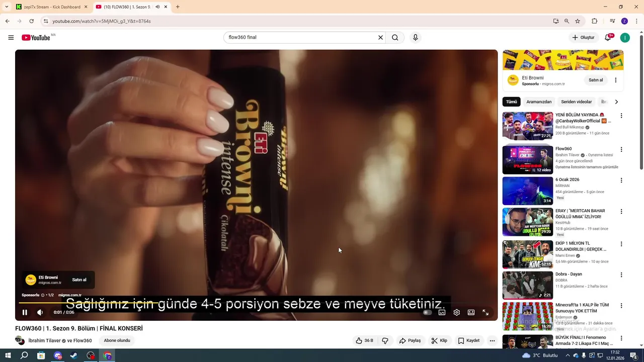The image size is (644, 362).
Task: Open a new browser tab
Action: [178, 7]
